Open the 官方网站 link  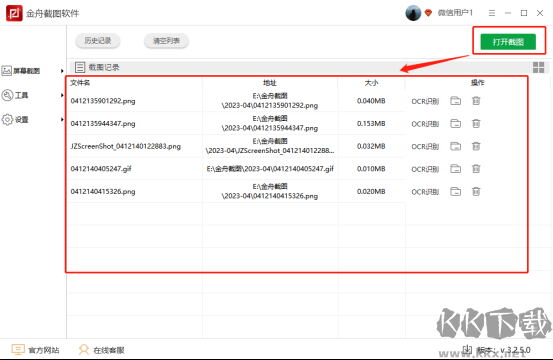click(x=44, y=350)
